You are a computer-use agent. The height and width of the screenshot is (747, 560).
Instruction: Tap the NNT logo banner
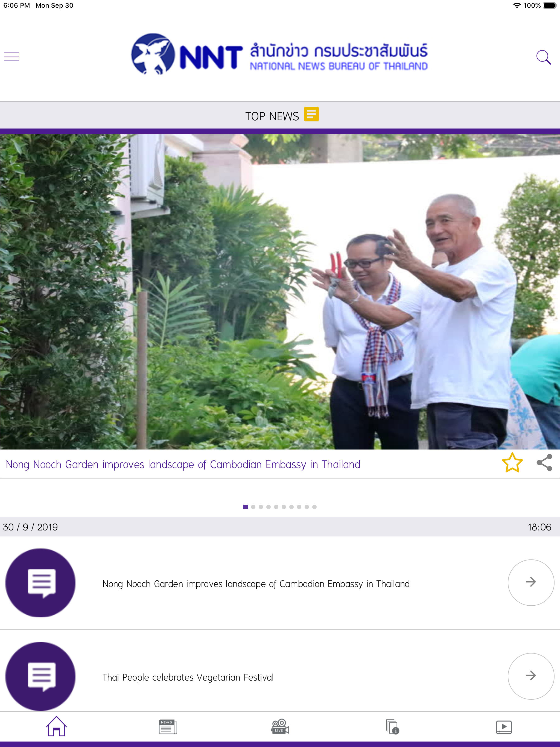pos(280,54)
